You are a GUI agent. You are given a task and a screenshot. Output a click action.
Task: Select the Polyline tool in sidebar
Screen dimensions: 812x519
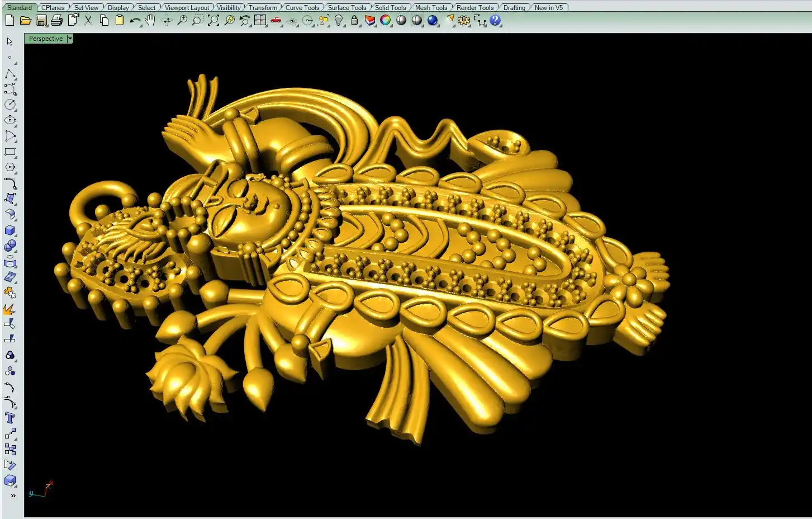coord(10,74)
